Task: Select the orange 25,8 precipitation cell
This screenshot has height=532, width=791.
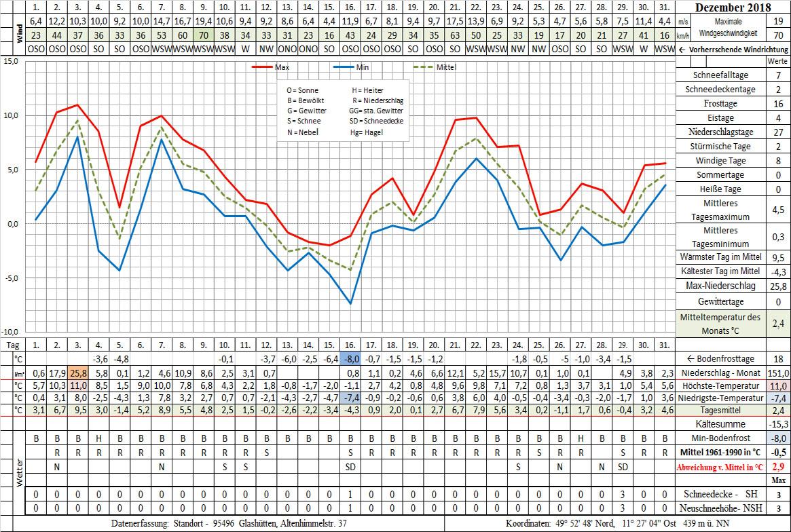Action: coord(78,373)
